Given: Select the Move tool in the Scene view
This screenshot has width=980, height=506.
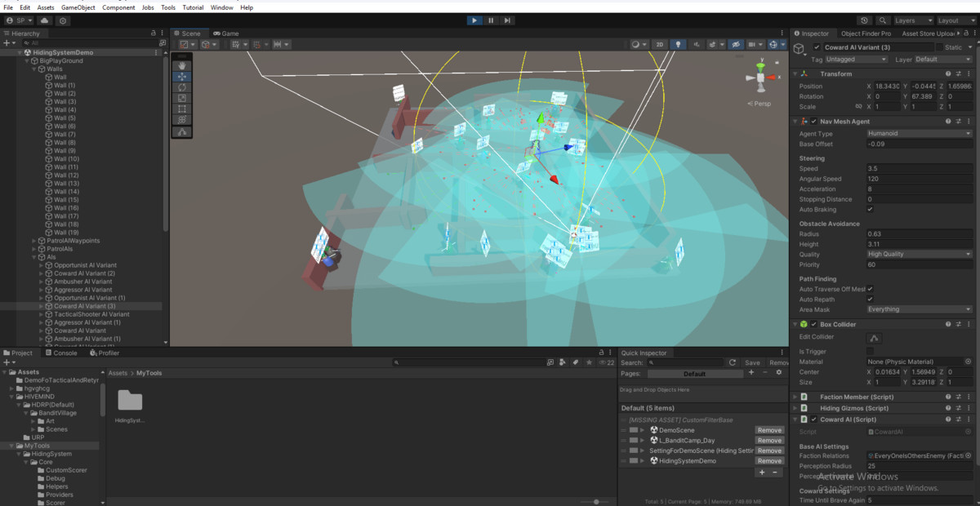Looking at the screenshot, I should [182, 76].
